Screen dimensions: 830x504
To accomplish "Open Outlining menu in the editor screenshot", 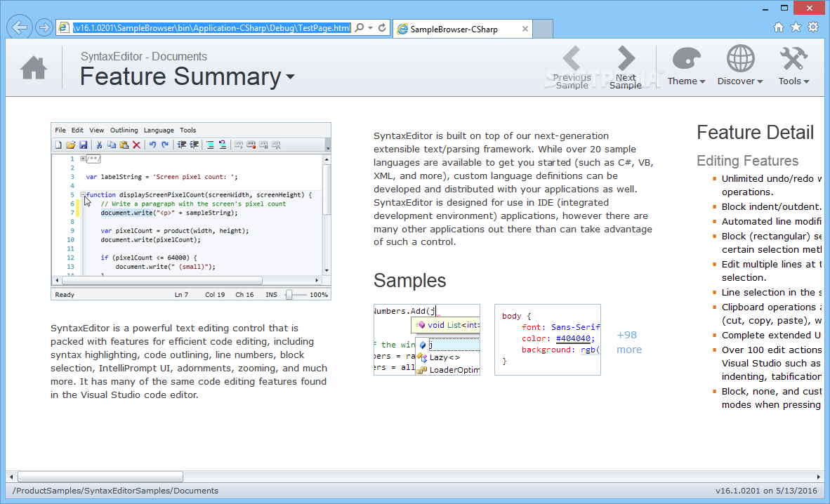I will pos(124,131).
